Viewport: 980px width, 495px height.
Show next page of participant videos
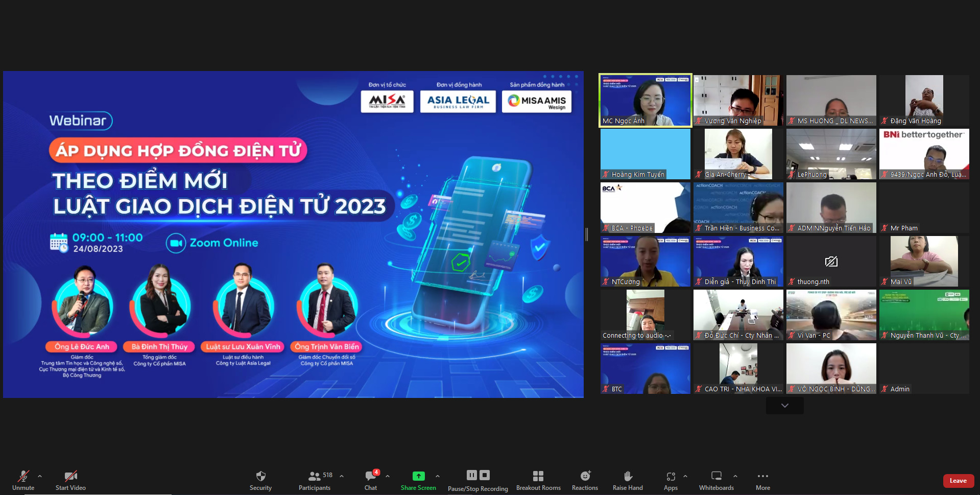tap(785, 406)
